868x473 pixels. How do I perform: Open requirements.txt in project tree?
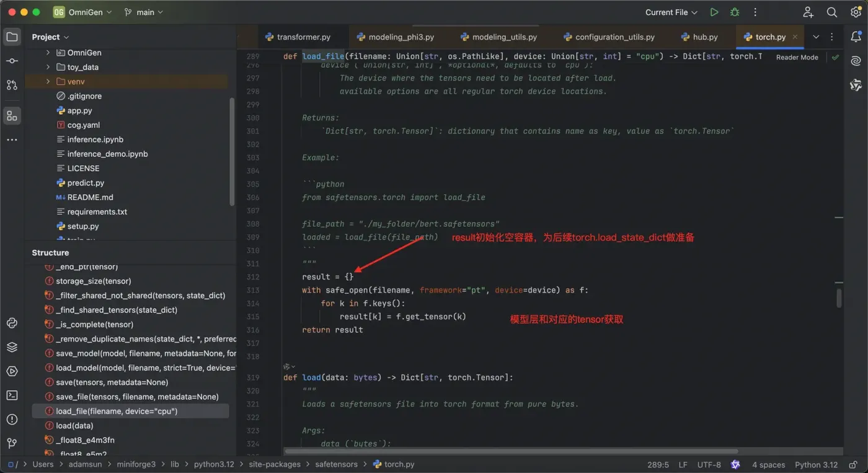pyautogui.click(x=97, y=211)
